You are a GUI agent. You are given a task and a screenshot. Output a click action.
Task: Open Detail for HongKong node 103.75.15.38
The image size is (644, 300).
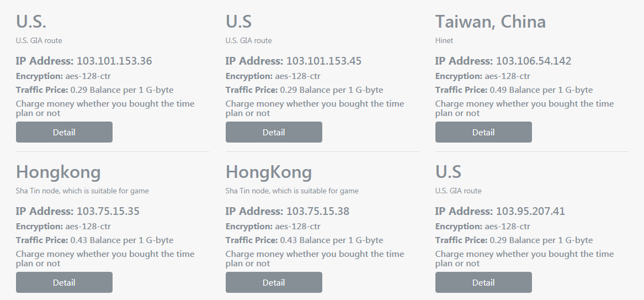click(x=274, y=282)
